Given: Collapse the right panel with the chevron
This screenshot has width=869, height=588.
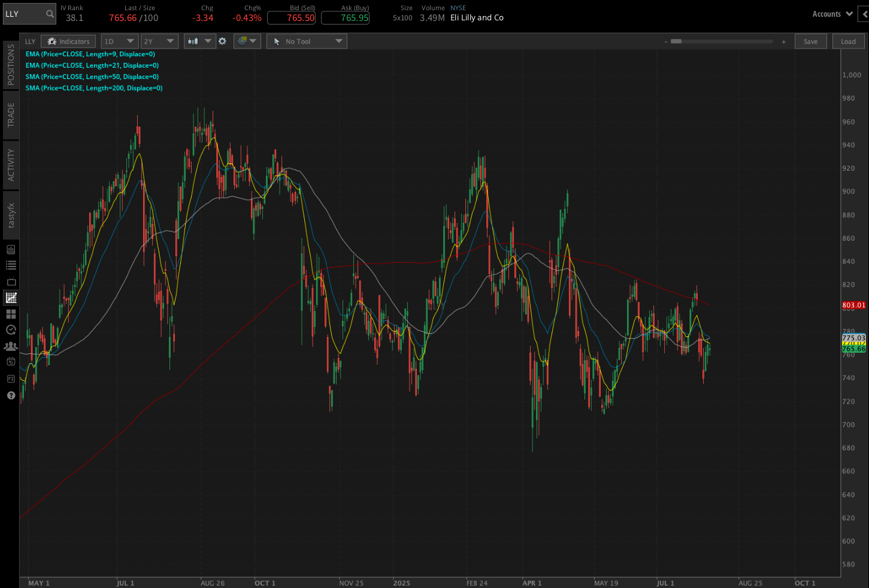Looking at the screenshot, I should pyautogui.click(x=865, y=14).
